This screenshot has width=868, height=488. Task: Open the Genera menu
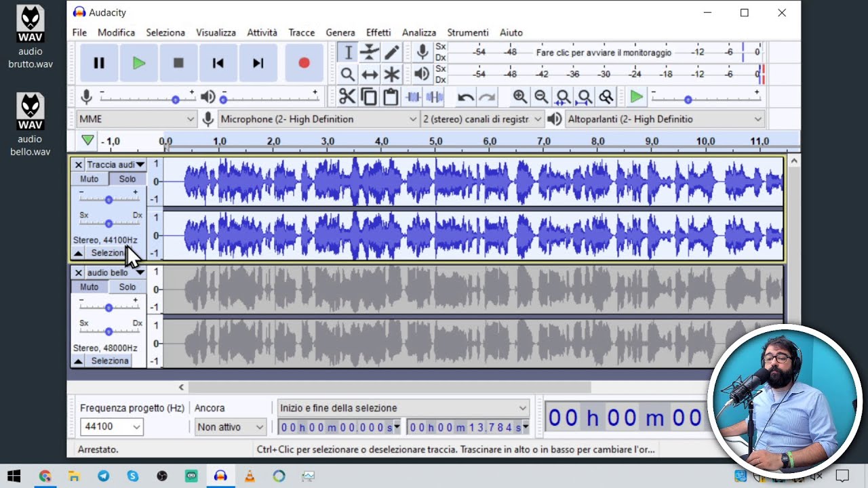[x=340, y=33]
